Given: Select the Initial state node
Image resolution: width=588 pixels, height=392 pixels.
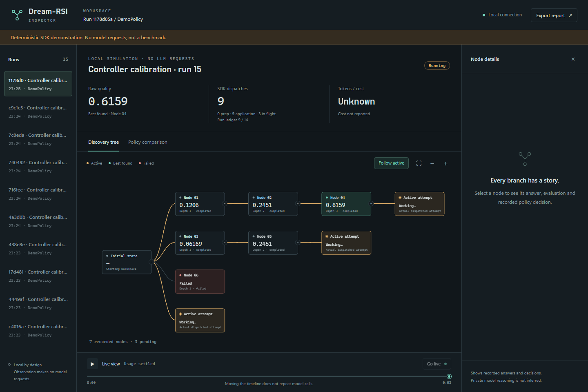Looking at the screenshot, I should [x=127, y=262].
